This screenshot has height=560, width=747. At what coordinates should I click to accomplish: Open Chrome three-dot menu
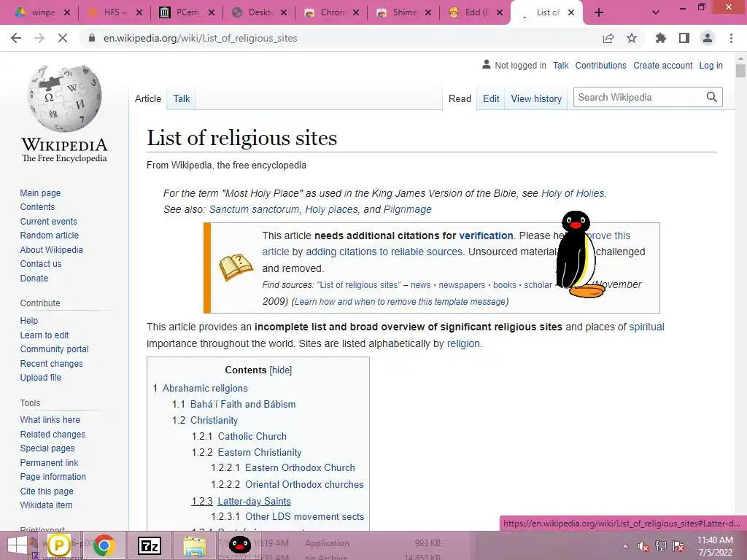coord(731,38)
